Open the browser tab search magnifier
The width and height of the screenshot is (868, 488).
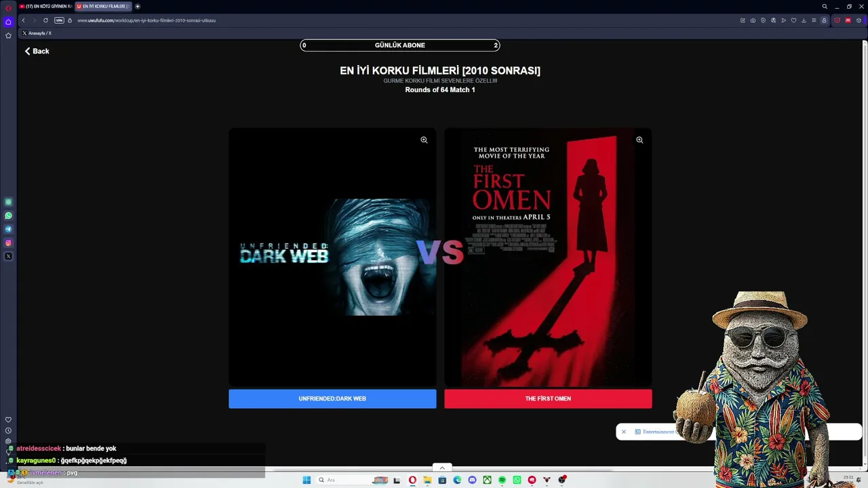825,7
